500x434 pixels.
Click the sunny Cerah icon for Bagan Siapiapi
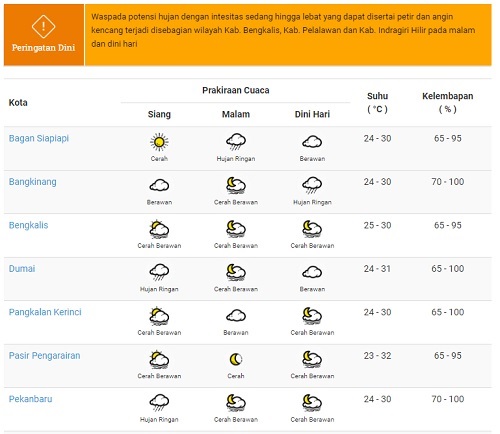point(159,142)
